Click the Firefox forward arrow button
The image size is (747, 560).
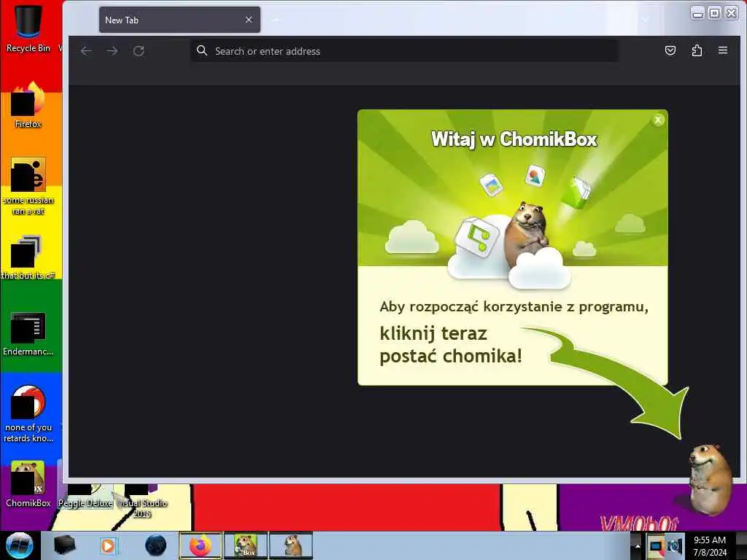click(112, 51)
